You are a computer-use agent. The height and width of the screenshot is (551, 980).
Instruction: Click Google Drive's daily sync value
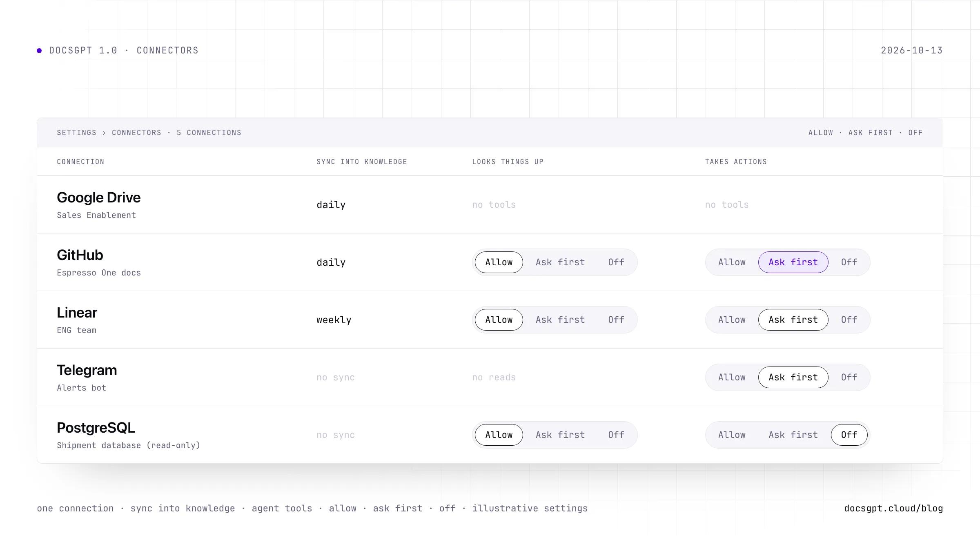[x=331, y=205]
